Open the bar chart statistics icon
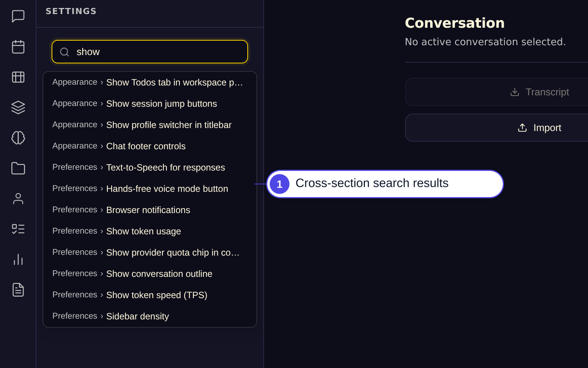This screenshot has height=368, width=588. [18, 259]
